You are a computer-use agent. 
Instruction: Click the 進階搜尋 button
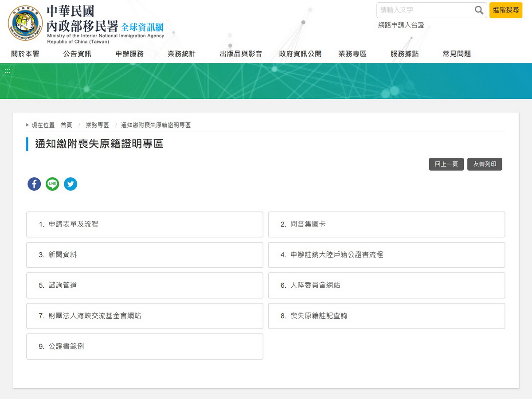coord(505,10)
